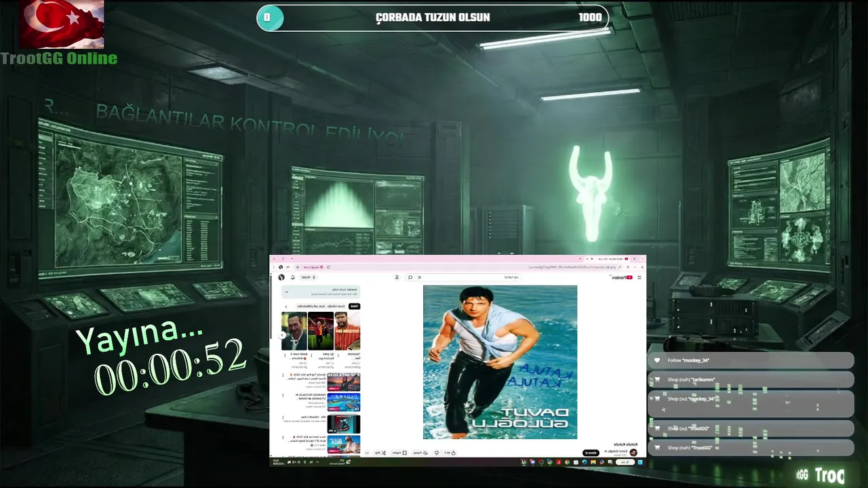Open the Short of the man in a suit
The width and height of the screenshot is (868, 488).
pyautogui.click(x=294, y=331)
